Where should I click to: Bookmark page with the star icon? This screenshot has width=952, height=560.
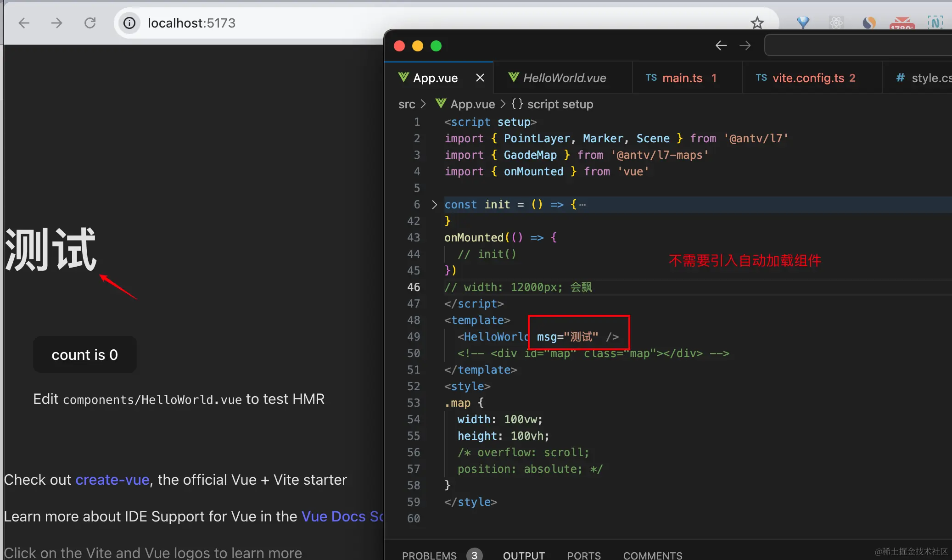[757, 22]
